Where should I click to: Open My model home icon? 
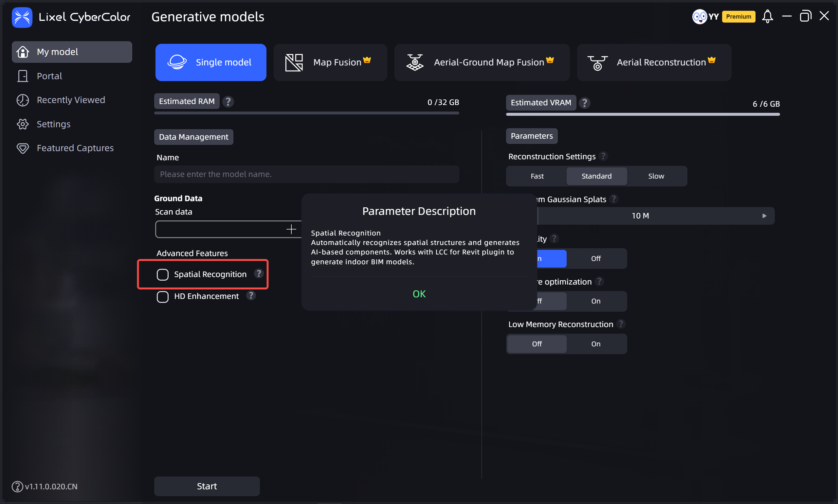pyautogui.click(x=23, y=52)
